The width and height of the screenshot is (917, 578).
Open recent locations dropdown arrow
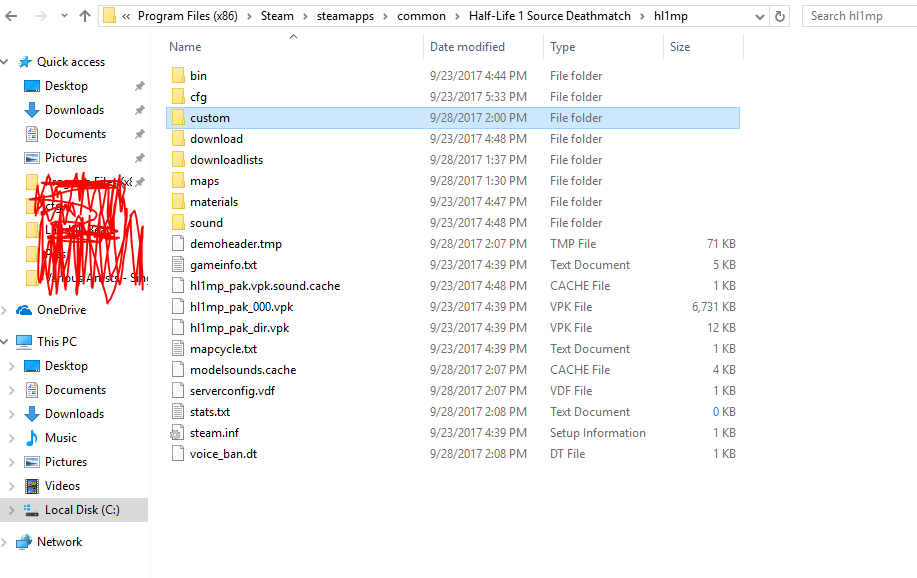tap(64, 16)
